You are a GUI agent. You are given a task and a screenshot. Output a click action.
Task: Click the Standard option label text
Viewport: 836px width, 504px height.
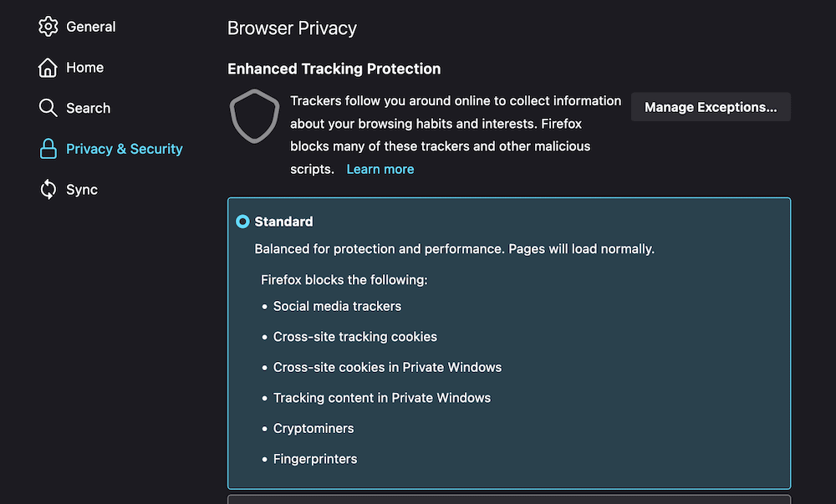coord(283,221)
